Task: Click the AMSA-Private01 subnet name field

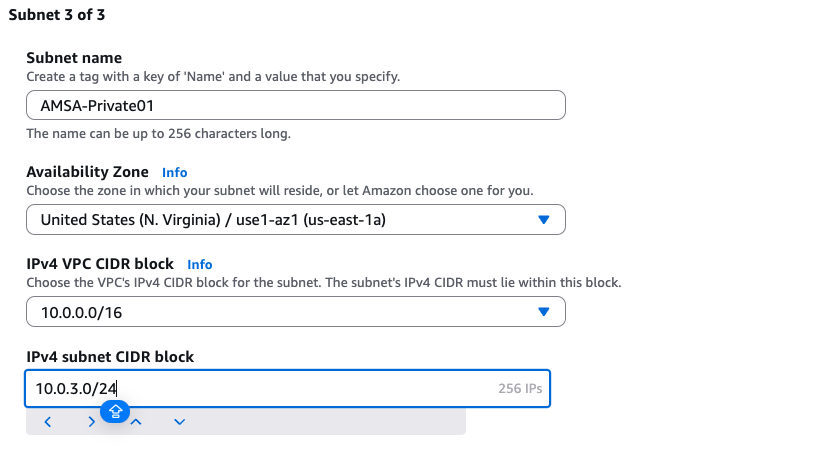Action: 295,105
